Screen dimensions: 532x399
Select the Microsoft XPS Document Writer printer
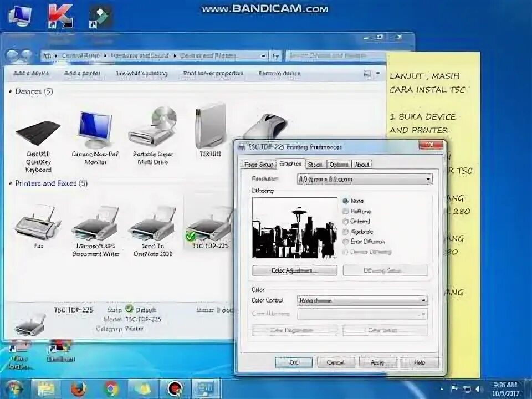tap(96, 232)
